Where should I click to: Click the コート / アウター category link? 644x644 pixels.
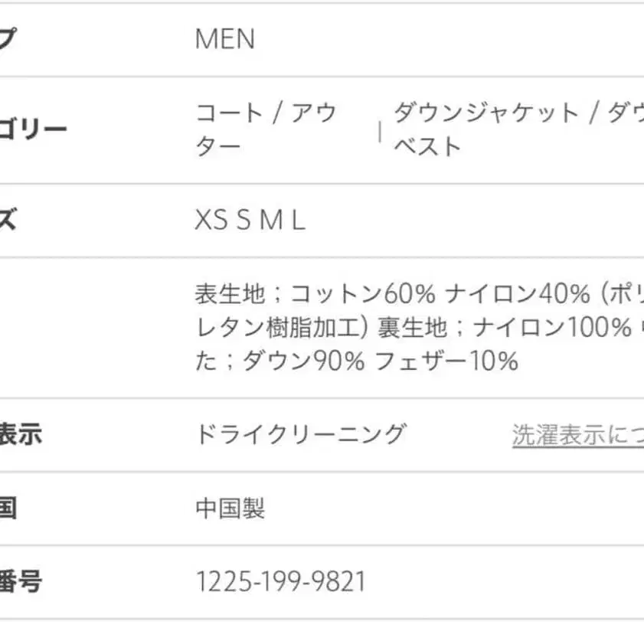click(266, 129)
